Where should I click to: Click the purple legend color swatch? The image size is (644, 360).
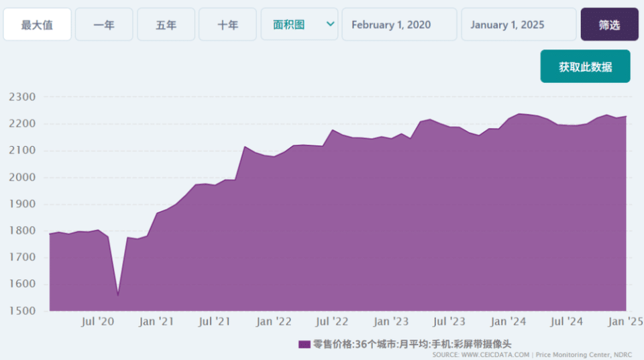coord(305,344)
